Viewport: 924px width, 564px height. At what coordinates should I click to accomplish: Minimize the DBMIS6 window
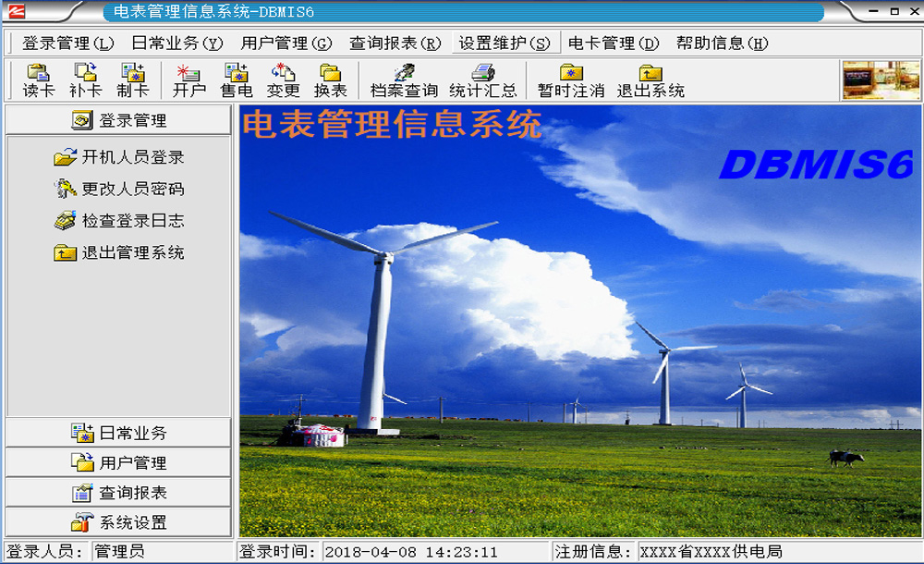pyautogui.click(x=874, y=11)
